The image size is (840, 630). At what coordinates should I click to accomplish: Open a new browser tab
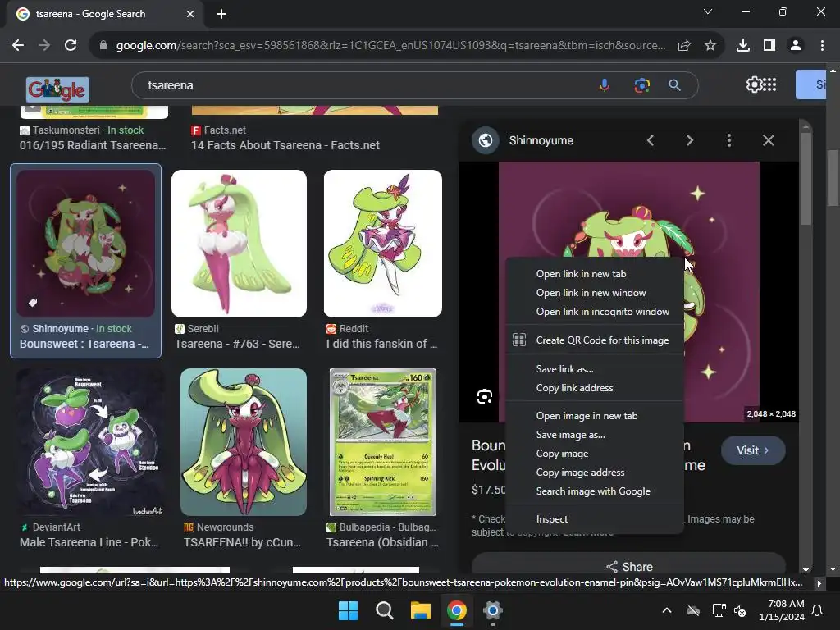221,14
